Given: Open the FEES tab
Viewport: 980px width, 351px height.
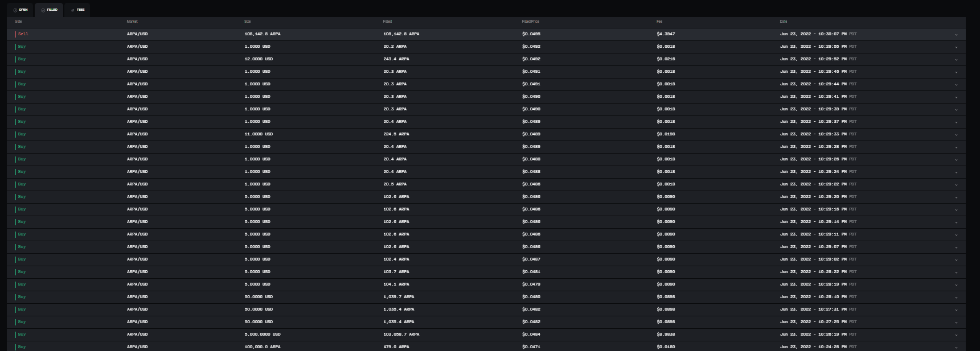Looking at the screenshot, I should (77, 10).
